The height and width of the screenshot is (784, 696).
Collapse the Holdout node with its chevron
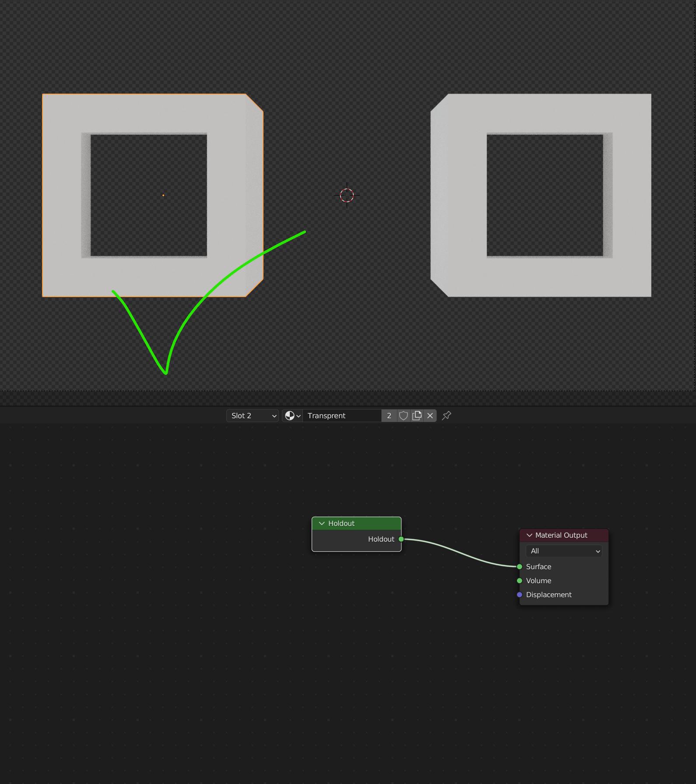(322, 523)
